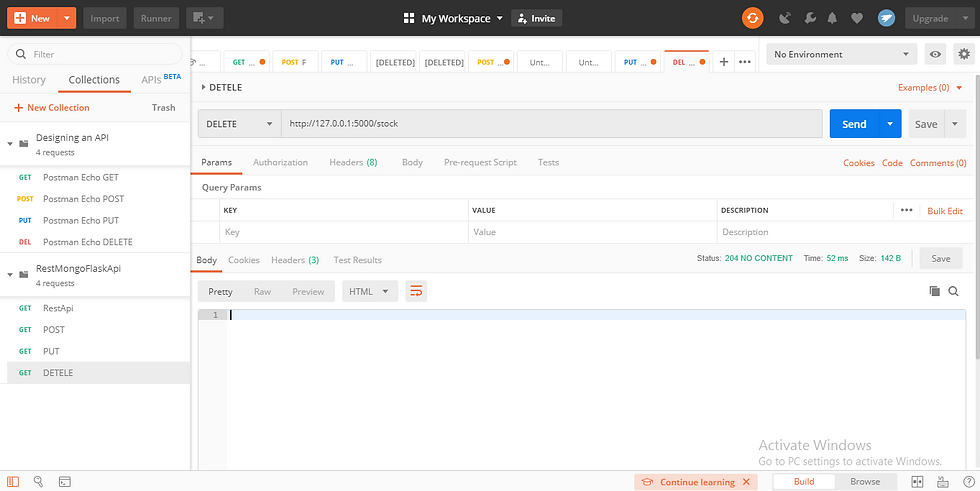Open the Send button dropdown arrow
Image resolution: width=980 pixels, height=491 pixels.
click(x=890, y=124)
